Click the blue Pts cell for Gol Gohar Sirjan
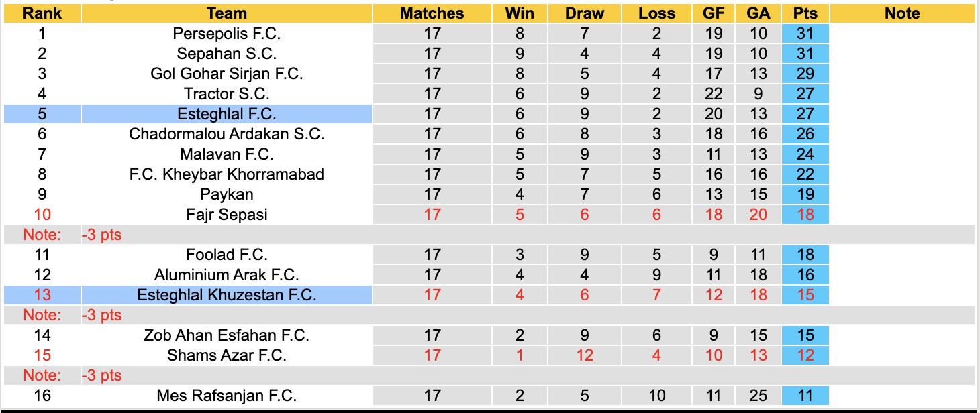Viewport: 980px width, 413px height. tap(805, 74)
